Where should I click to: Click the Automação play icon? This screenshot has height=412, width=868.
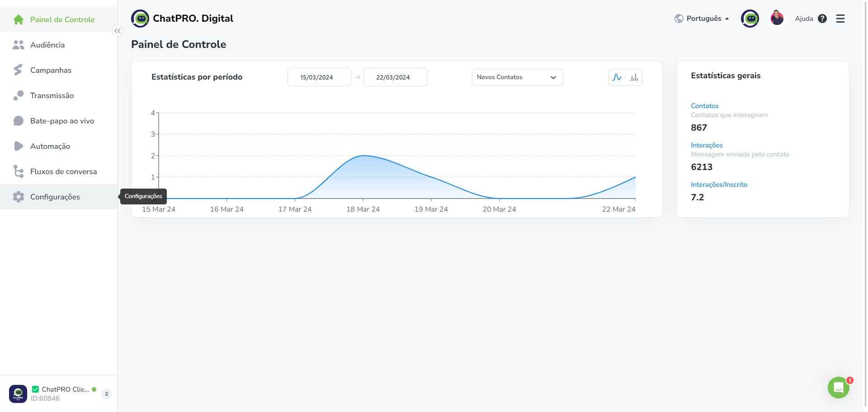(19, 146)
